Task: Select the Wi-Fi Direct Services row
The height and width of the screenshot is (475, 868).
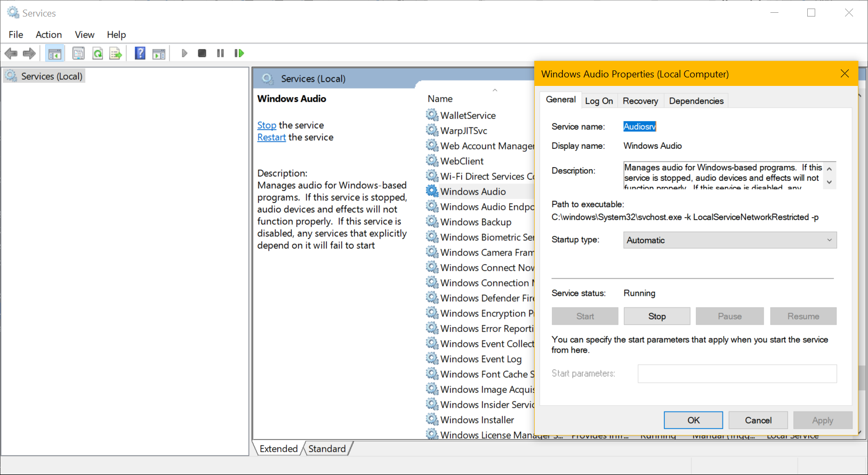Action: point(480,176)
